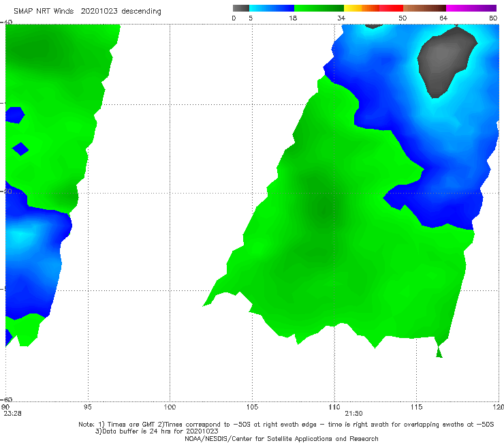504x443 pixels.
Task: Click the date '20201023' in the title
Action: (x=99, y=12)
